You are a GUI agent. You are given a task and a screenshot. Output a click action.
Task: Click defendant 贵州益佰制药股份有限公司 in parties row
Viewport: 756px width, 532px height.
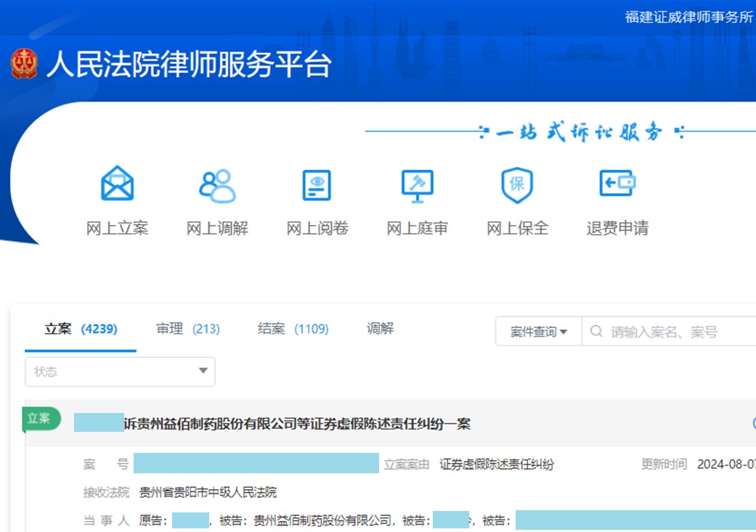point(322,520)
